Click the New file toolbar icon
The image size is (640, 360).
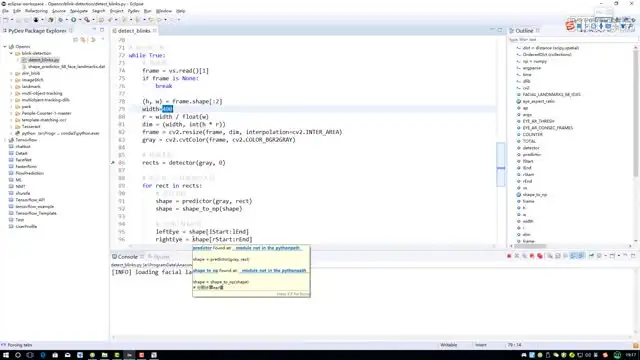click(x=6, y=20)
